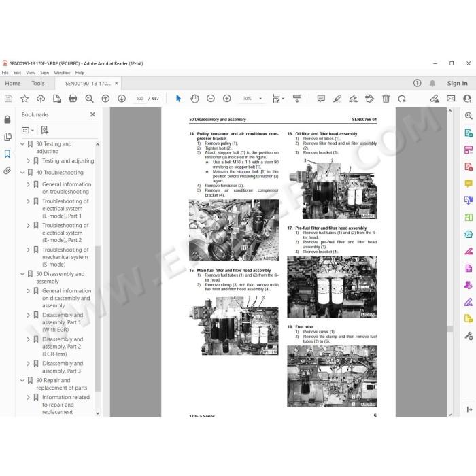476x476 pixels.
Task: Collapse the 30 Testing and adjusting bookmark
Action: [x=22, y=144]
